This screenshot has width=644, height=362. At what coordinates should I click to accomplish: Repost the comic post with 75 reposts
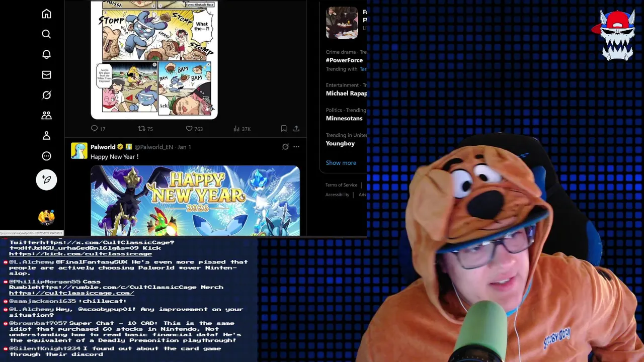point(145,129)
